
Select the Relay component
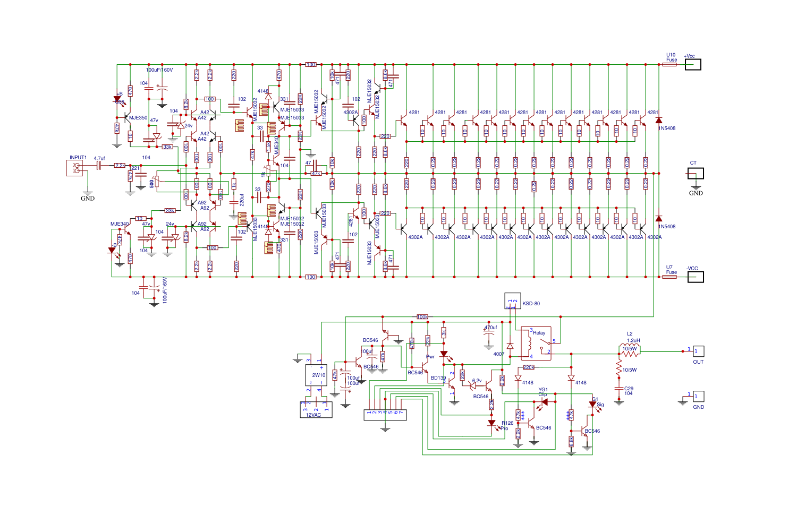pyautogui.click(x=536, y=343)
